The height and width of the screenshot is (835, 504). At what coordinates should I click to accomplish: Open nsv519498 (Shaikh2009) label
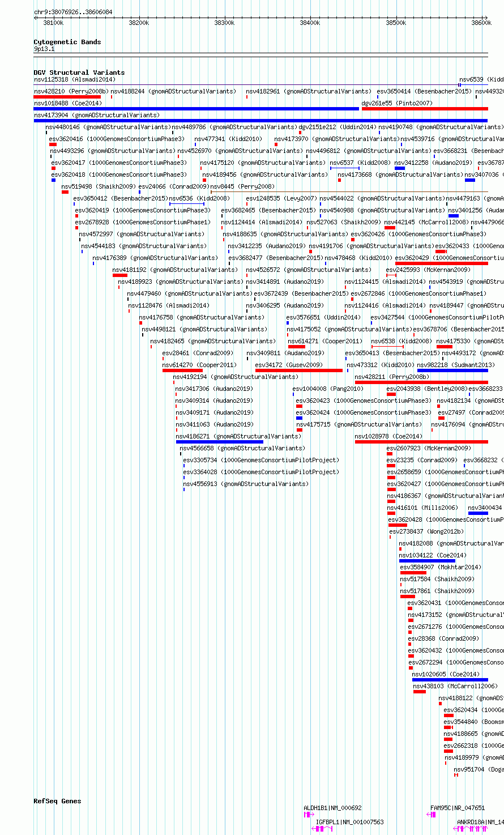99,186
